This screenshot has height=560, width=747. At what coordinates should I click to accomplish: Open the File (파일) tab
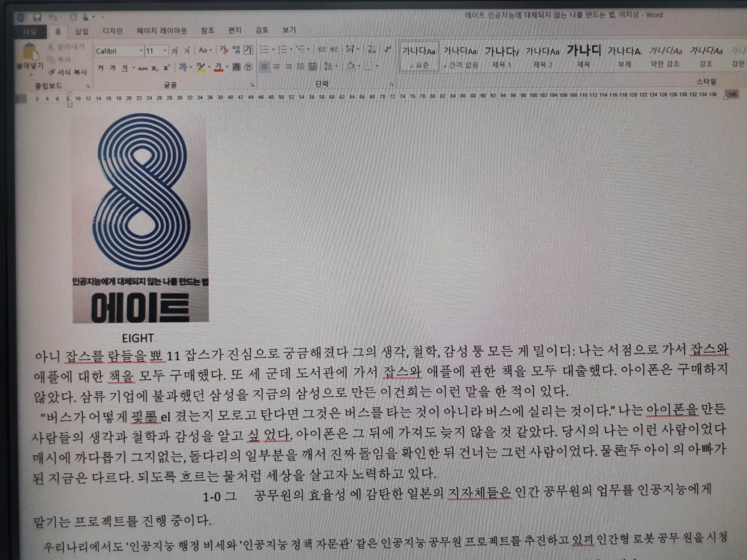[30, 32]
